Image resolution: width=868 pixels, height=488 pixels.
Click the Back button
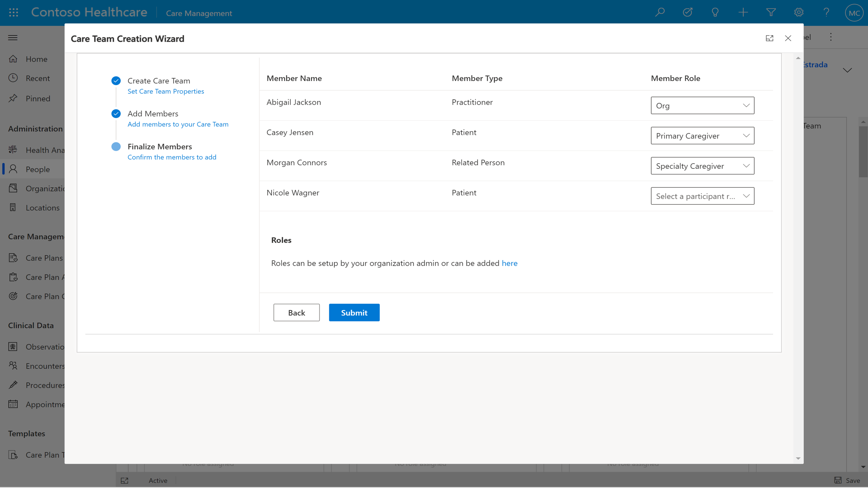click(x=296, y=312)
